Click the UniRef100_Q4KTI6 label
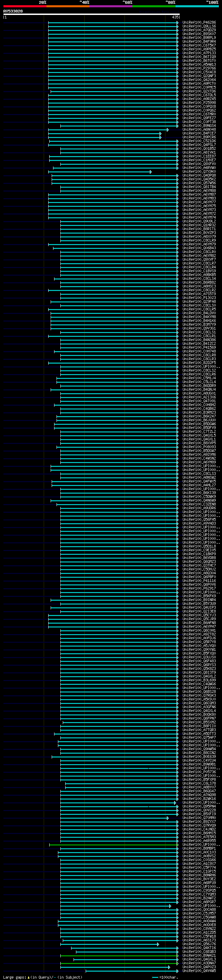 pyautogui.click(x=199, y=948)
